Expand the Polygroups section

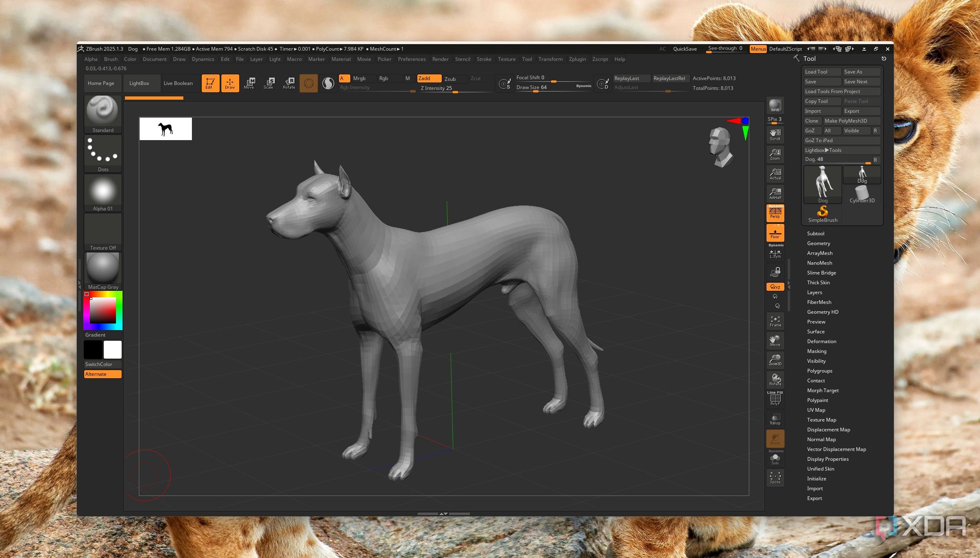coord(820,371)
